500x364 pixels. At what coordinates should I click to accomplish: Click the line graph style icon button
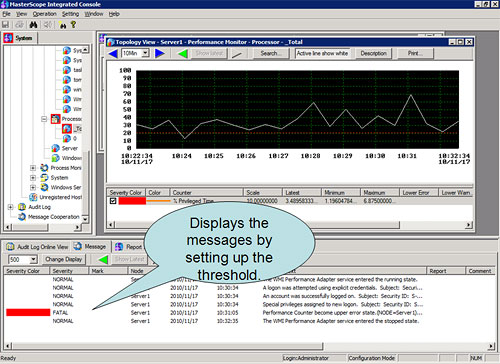(x=237, y=54)
